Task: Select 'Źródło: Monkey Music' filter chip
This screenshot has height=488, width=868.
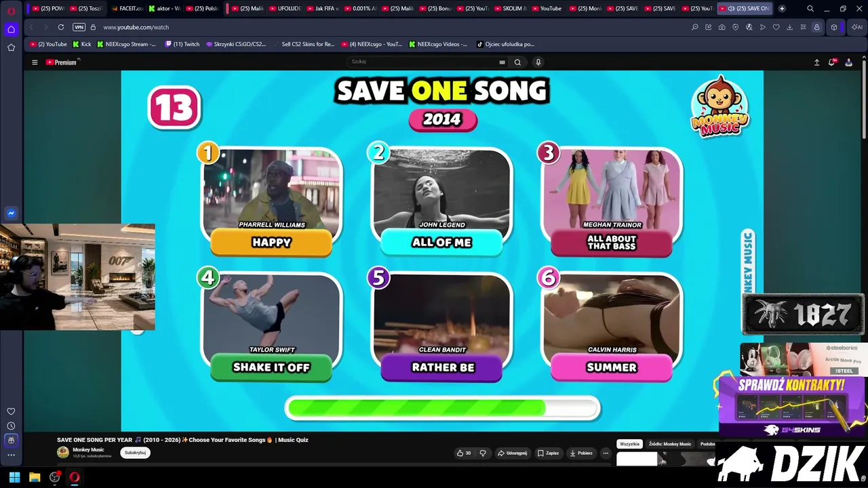Action: click(670, 444)
